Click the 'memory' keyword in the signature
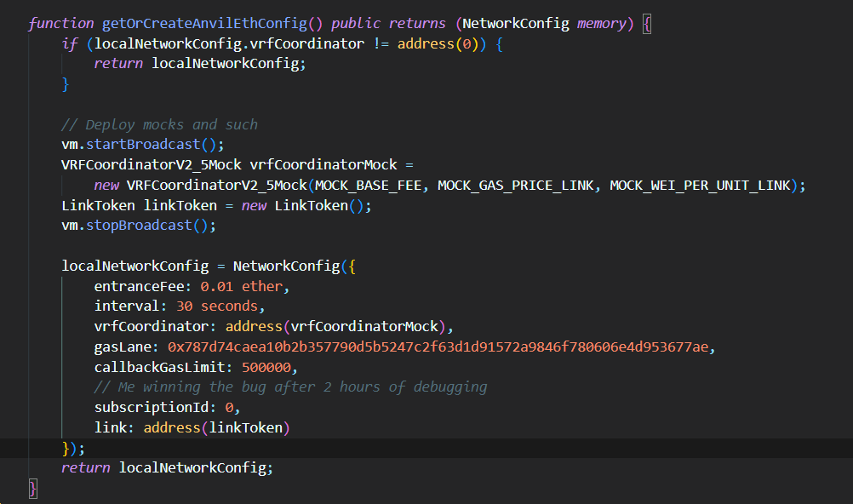 point(602,23)
